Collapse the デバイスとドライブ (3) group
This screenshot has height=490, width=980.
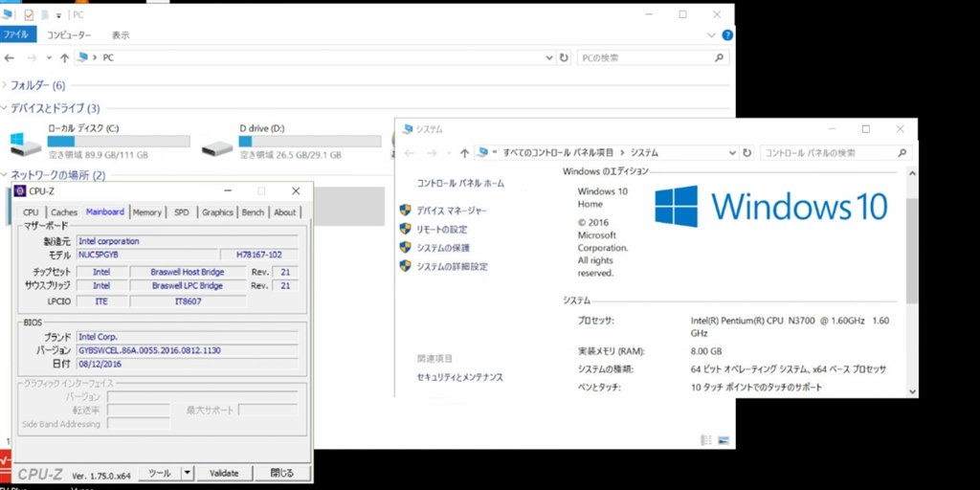5,108
